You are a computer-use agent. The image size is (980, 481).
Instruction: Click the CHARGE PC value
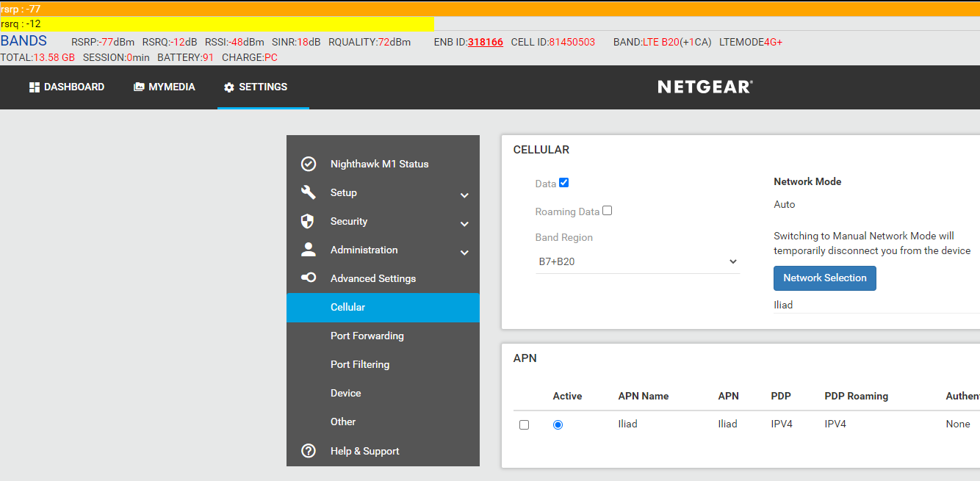[x=271, y=57]
